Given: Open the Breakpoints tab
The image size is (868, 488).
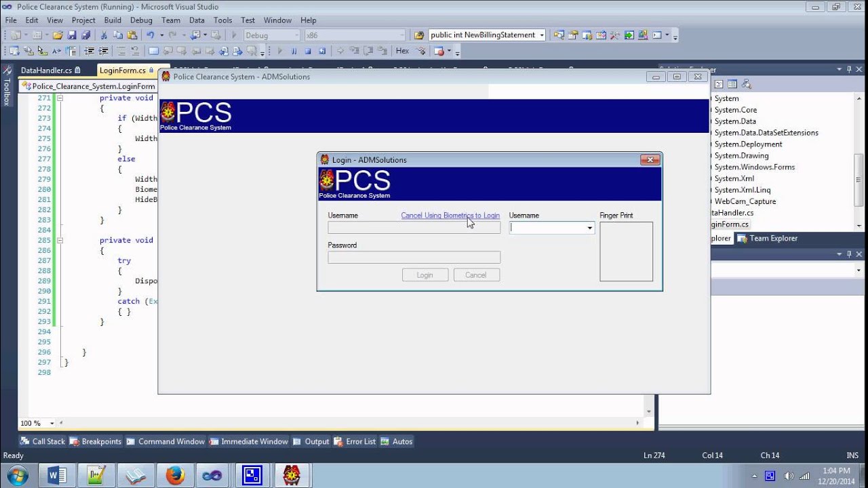Looking at the screenshot, I should pyautogui.click(x=96, y=441).
